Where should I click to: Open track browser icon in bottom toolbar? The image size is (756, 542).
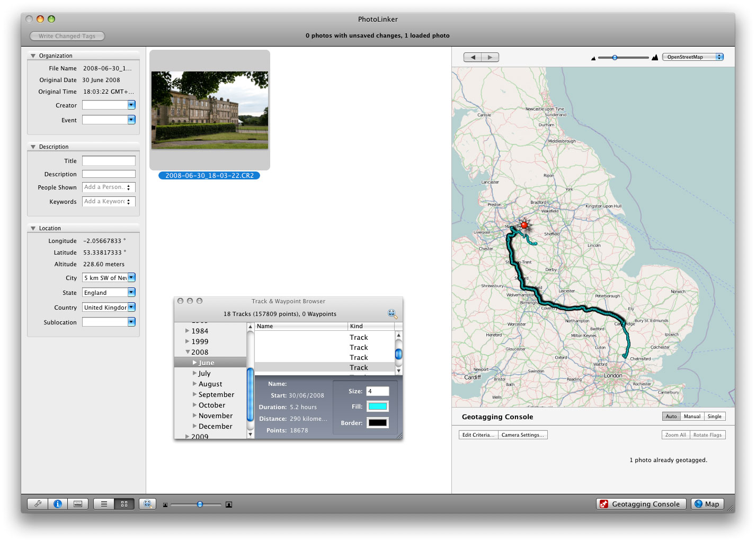coord(147,504)
